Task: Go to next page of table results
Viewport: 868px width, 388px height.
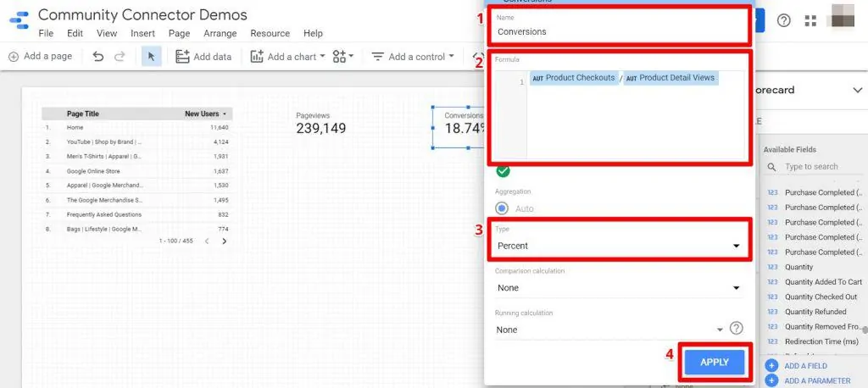Action: coord(224,241)
